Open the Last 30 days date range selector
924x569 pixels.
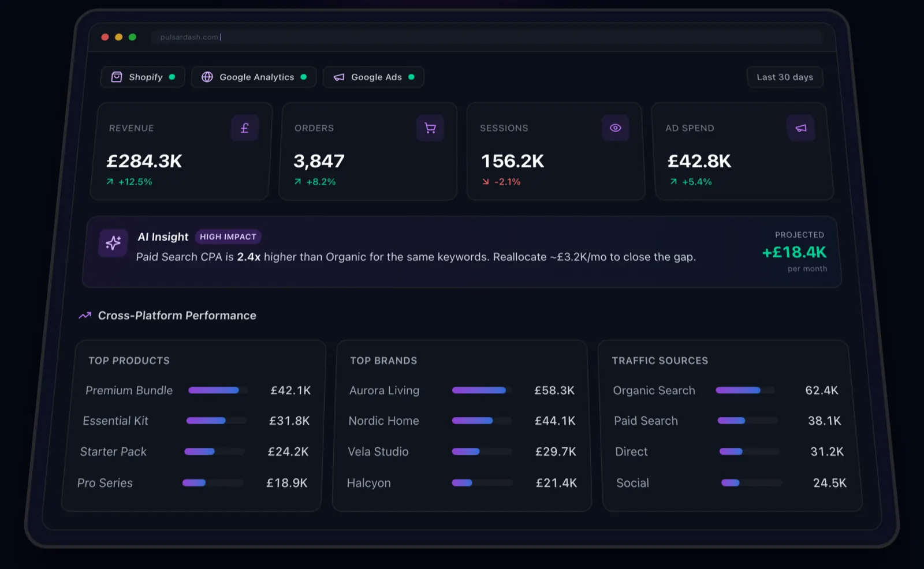(785, 77)
